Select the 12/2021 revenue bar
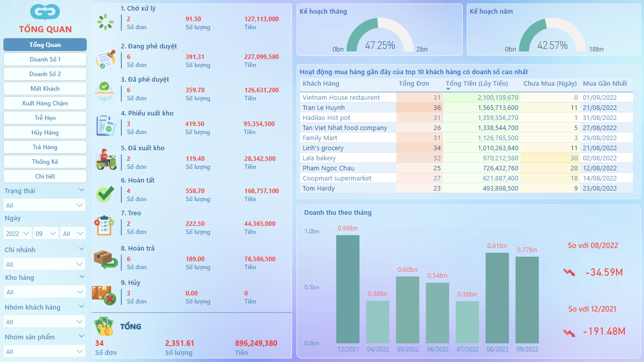Screen dimensions: 644x362 tap(348, 289)
